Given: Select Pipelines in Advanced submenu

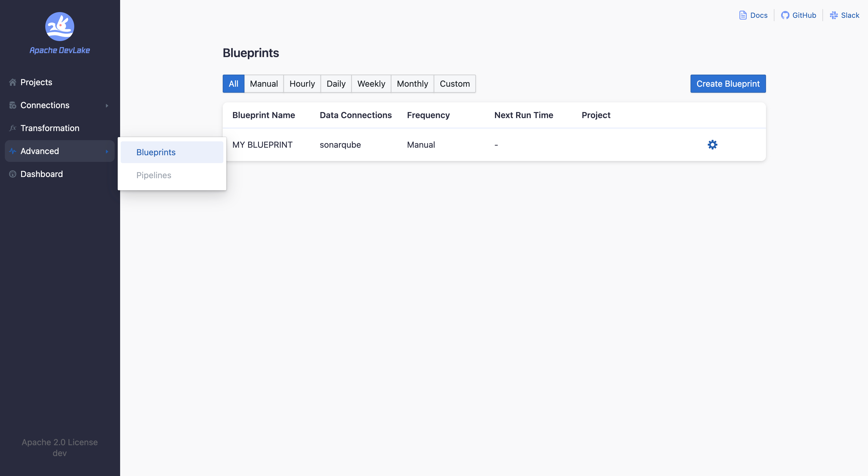Looking at the screenshot, I should [154, 175].
